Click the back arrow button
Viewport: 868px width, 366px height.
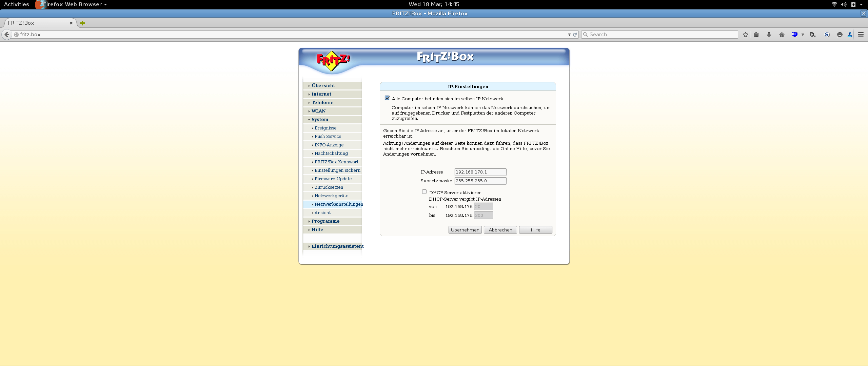[7, 35]
